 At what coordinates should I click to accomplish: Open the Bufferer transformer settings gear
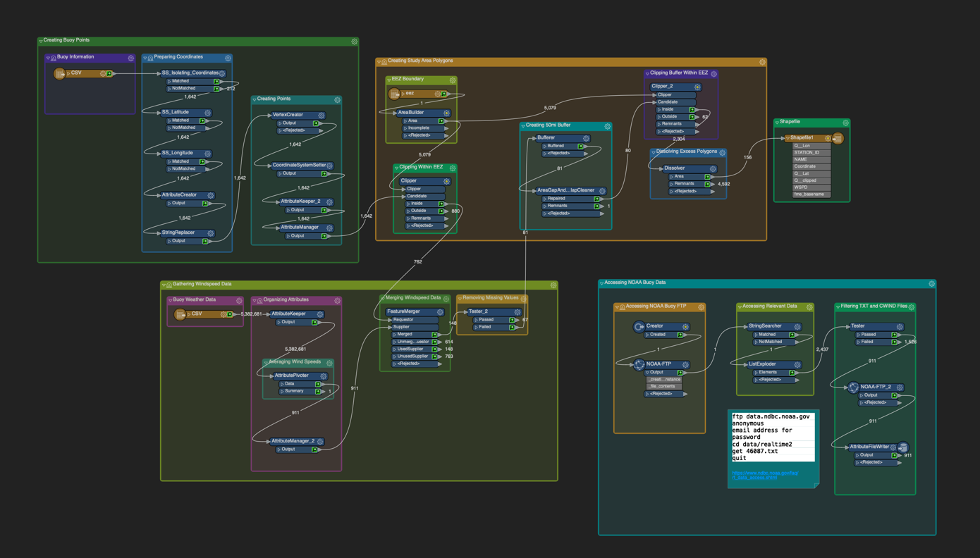pos(586,138)
